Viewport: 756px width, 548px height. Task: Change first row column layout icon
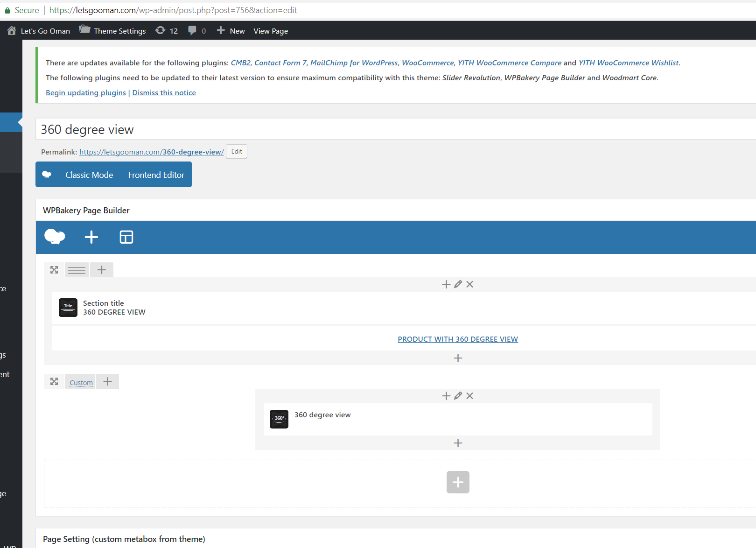click(77, 270)
